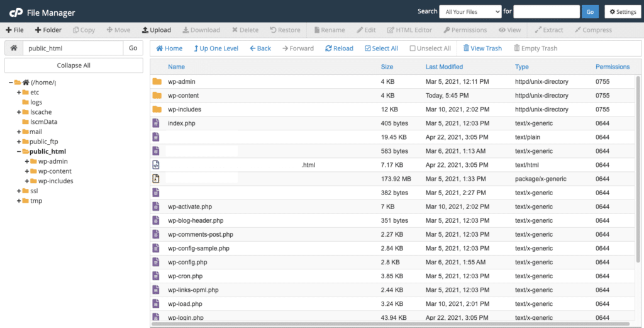Image resolution: width=644 pixels, height=328 pixels.
Task: Expand the public_ftp folder in tree
Action: (19, 142)
